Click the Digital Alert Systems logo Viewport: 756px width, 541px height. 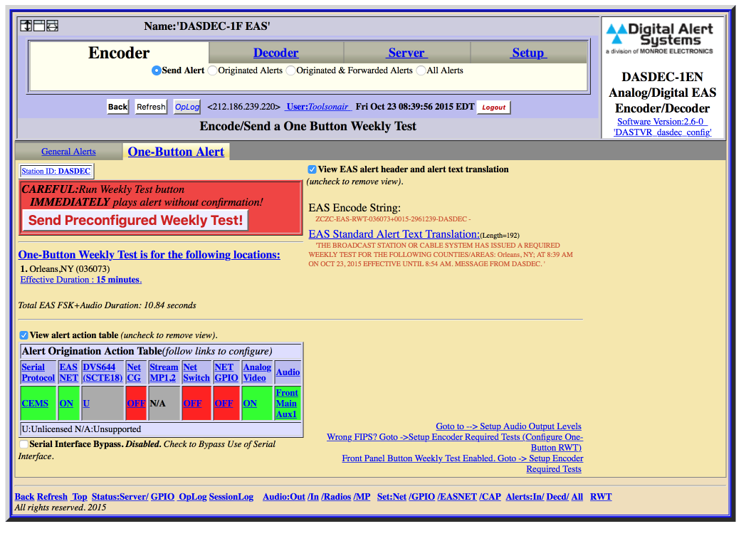pos(660,38)
